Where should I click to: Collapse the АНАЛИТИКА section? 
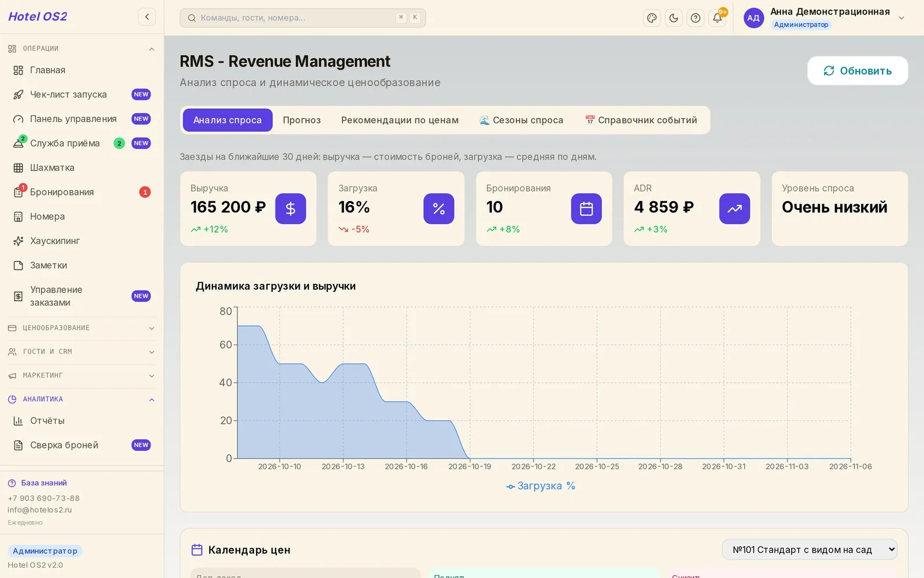(x=82, y=399)
